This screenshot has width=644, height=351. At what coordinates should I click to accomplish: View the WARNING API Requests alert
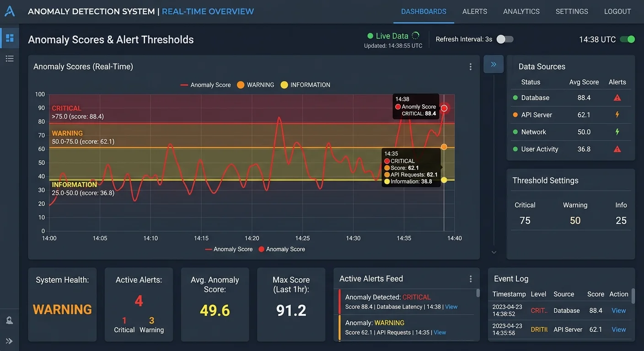[x=440, y=333]
